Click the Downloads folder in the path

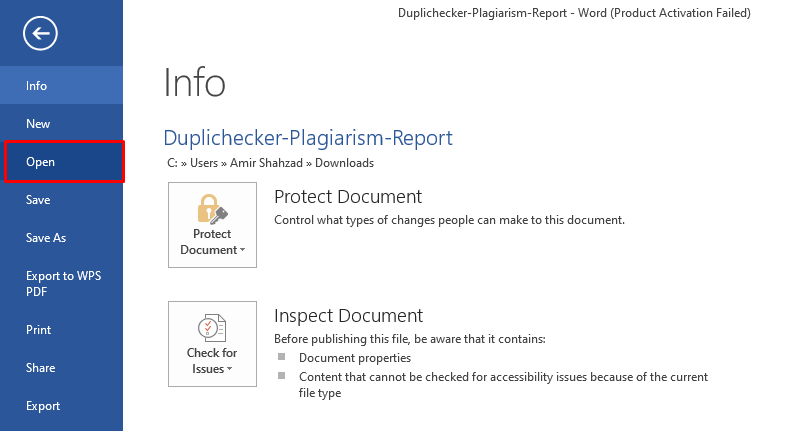pos(344,163)
